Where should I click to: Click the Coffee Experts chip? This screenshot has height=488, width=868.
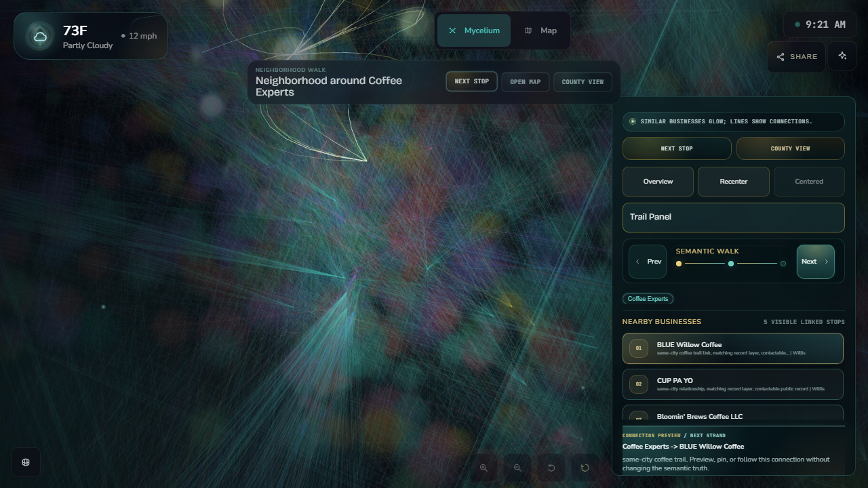[648, 299]
